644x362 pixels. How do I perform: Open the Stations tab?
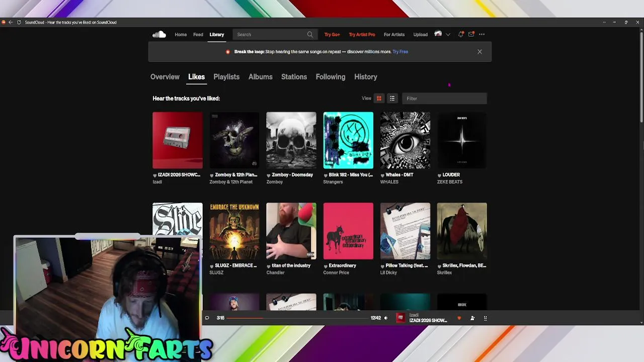(294, 77)
